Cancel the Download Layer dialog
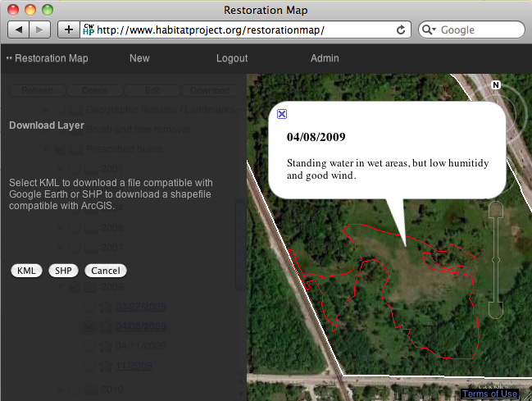The width and height of the screenshot is (532, 401). coord(106,271)
